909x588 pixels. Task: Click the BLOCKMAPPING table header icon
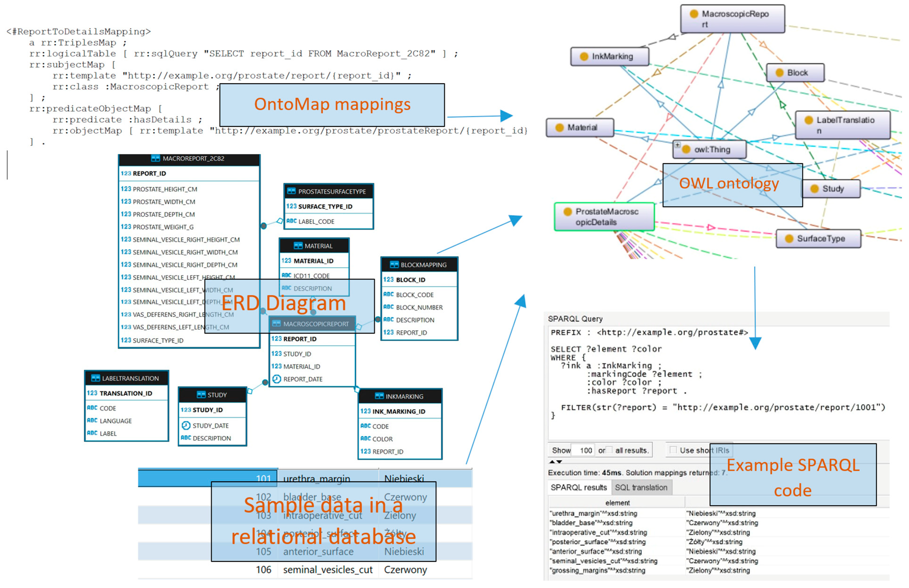click(394, 264)
